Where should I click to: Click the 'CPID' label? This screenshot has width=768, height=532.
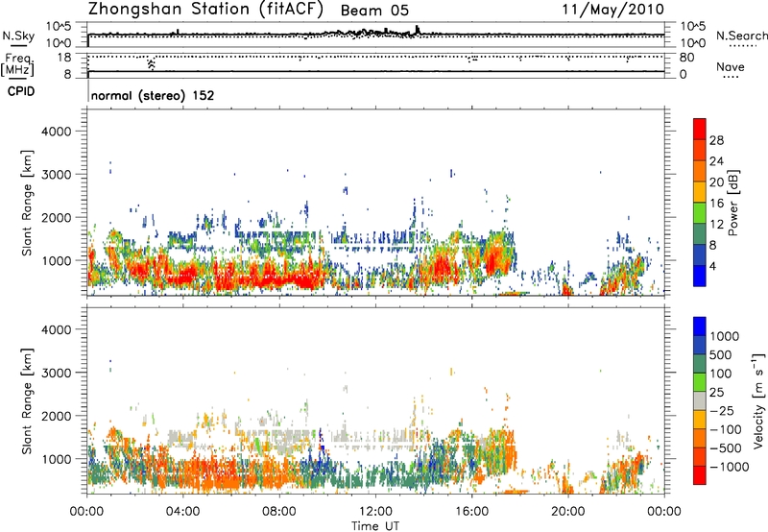(x=21, y=91)
